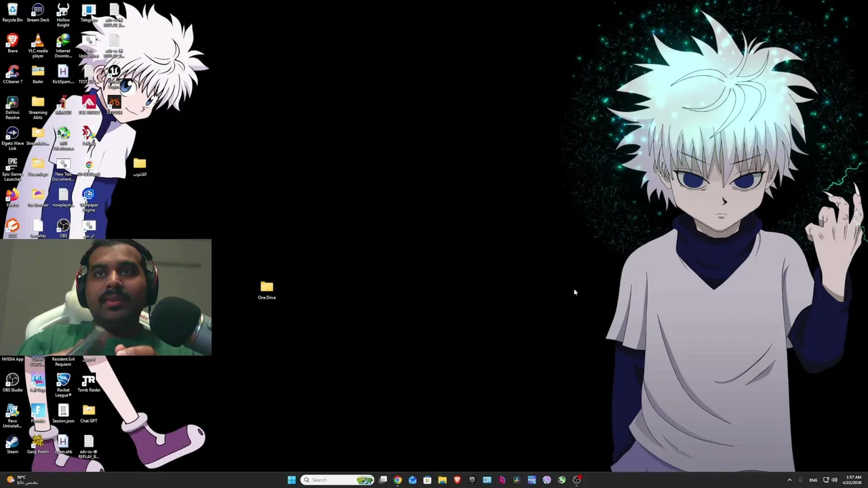Launch Steam from the desktop
The width and height of the screenshot is (868, 488).
point(12,445)
